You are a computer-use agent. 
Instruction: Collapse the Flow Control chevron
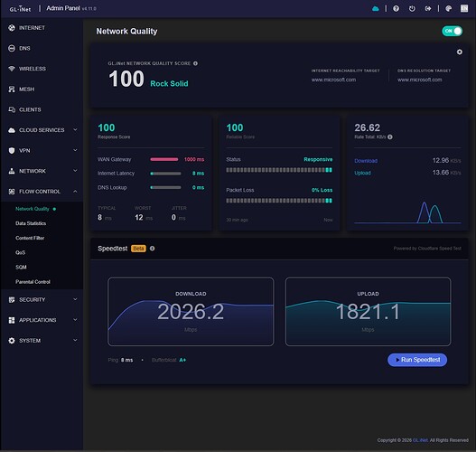pyautogui.click(x=75, y=192)
